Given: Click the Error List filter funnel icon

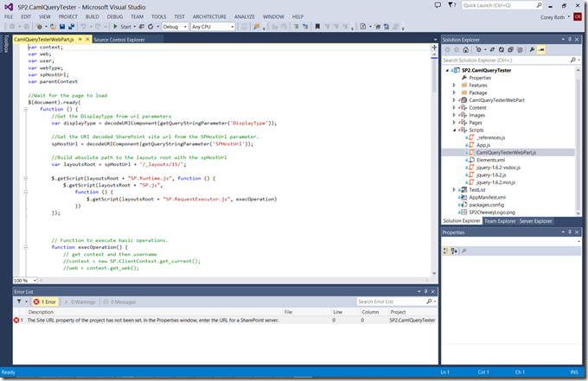Looking at the screenshot, I should point(19,302).
